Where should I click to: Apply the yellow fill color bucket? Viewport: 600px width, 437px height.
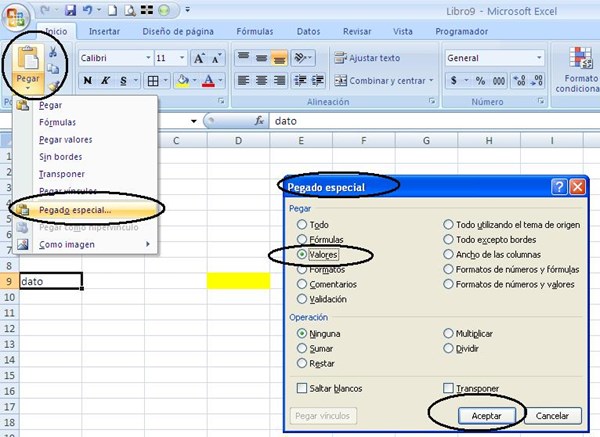183,81
